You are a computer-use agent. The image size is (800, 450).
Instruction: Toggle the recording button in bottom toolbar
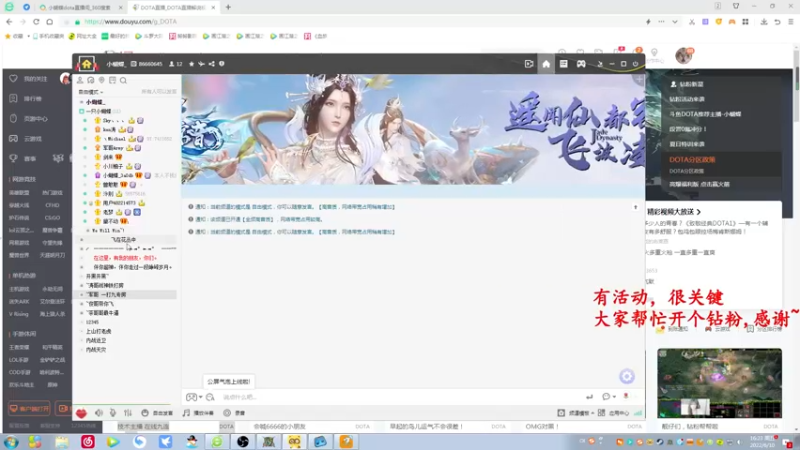234,413
